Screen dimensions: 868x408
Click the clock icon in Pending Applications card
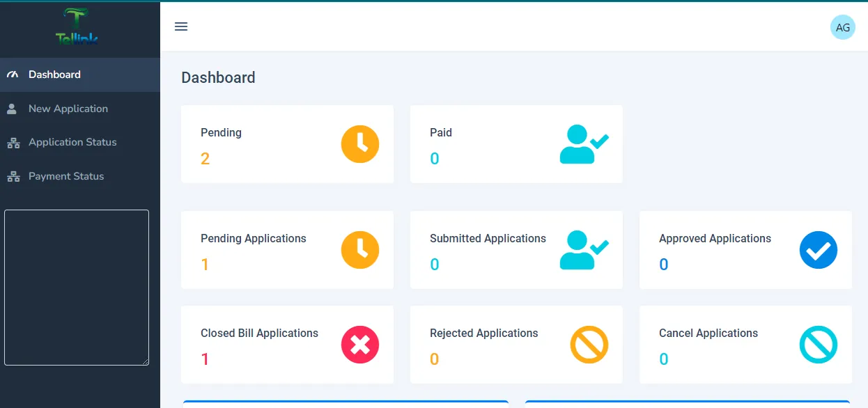pos(359,250)
